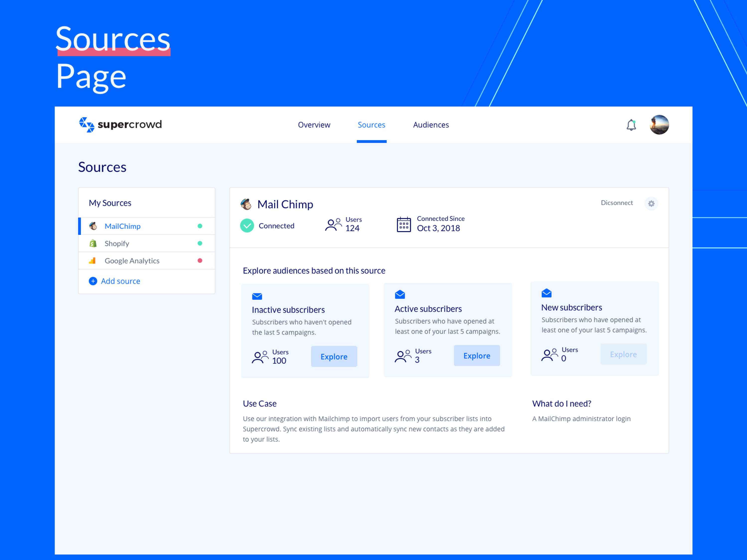Click the 'New subscribers' title
Viewport: 747px width, 560px height.
click(x=572, y=308)
